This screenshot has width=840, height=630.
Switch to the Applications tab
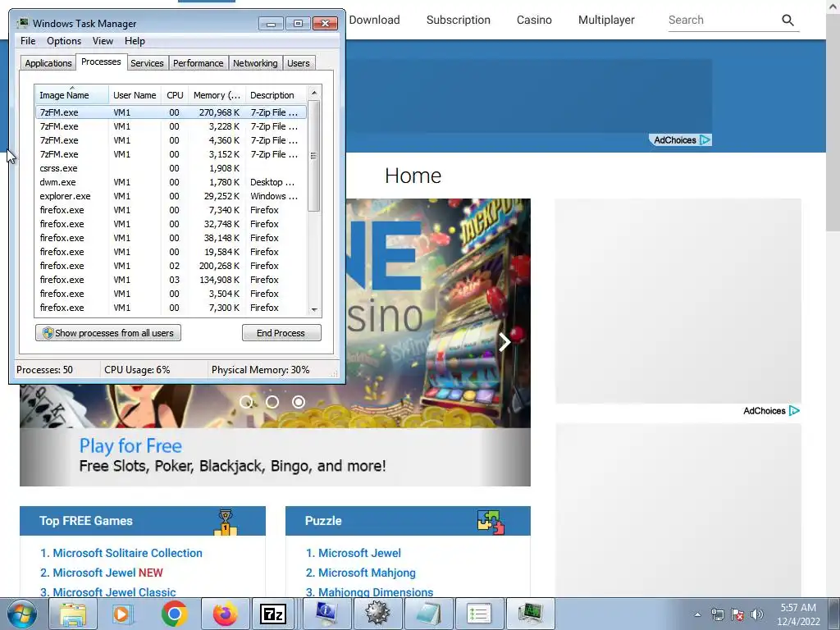[x=48, y=63]
